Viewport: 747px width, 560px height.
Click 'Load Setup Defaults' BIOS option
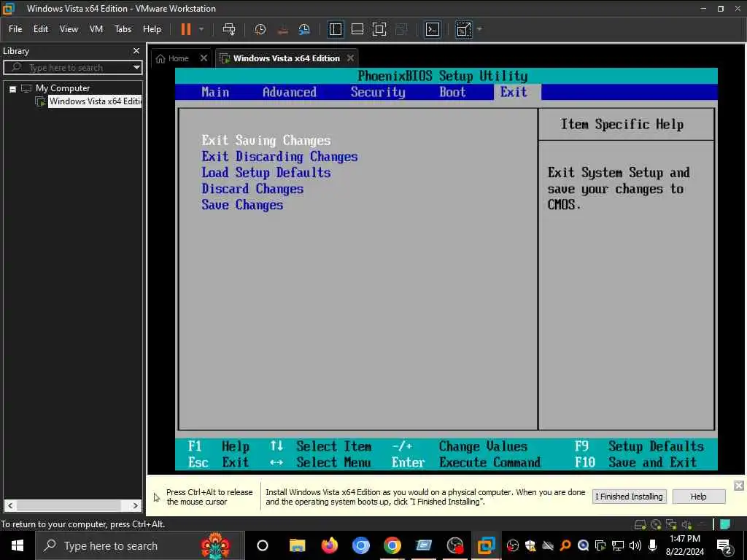tap(266, 172)
